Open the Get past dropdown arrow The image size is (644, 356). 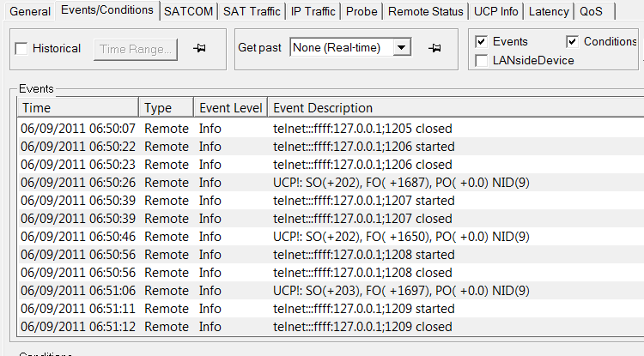pyautogui.click(x=401, y=47)
